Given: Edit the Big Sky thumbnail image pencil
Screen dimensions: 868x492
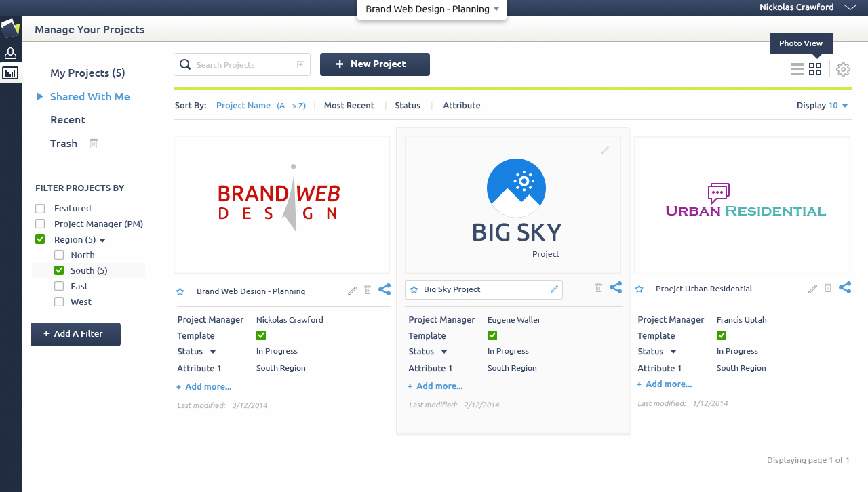Looking at the screenshot, I should [x=605, y=150].
